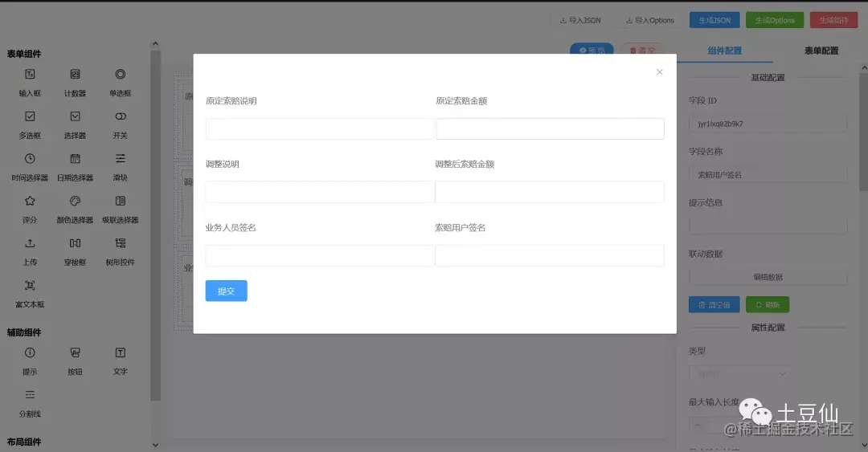868x452 pixels.
Task: Select the 分割线 divider component icon
Action: pyautogui.click(x=30, y=395)
